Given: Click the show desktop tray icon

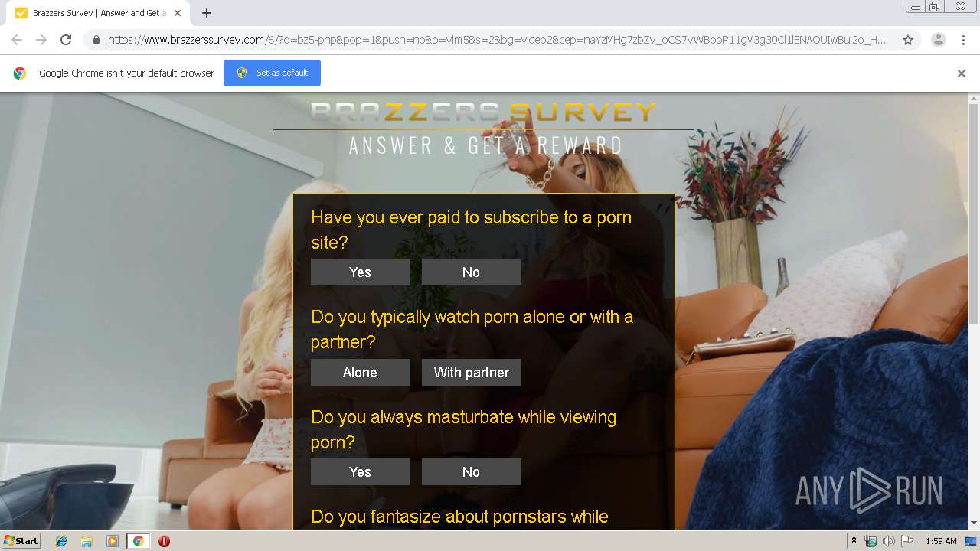Looking at the screenshot, I should [x=971, y=541].
